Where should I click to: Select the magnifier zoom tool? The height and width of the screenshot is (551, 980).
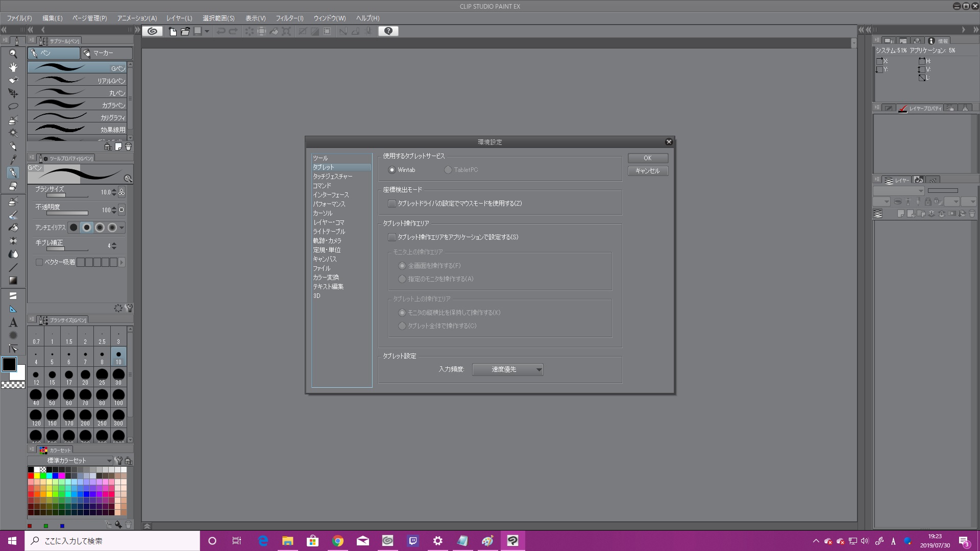pos(13,54)
